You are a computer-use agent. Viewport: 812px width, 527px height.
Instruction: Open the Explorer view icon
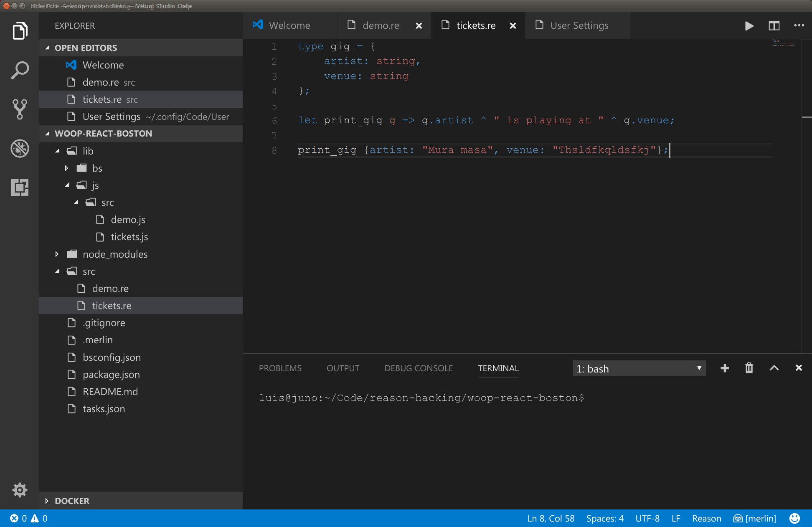point(20,30)
